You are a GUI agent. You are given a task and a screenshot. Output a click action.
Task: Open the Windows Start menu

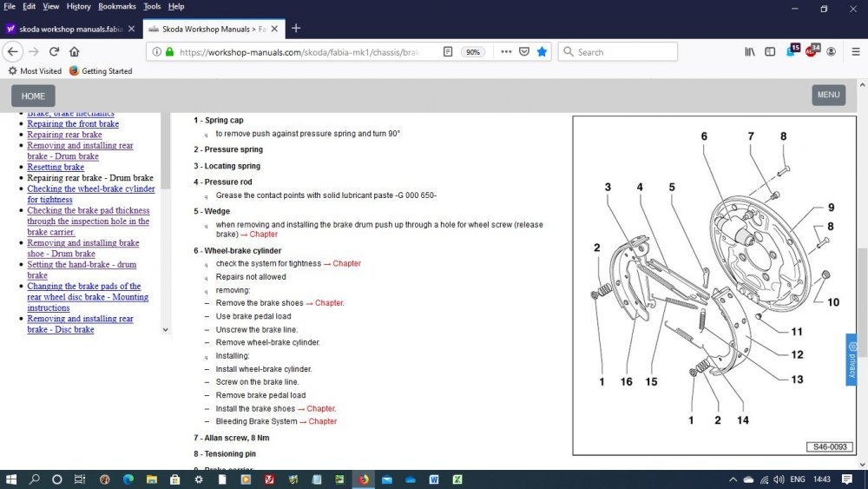coord(10,479)
